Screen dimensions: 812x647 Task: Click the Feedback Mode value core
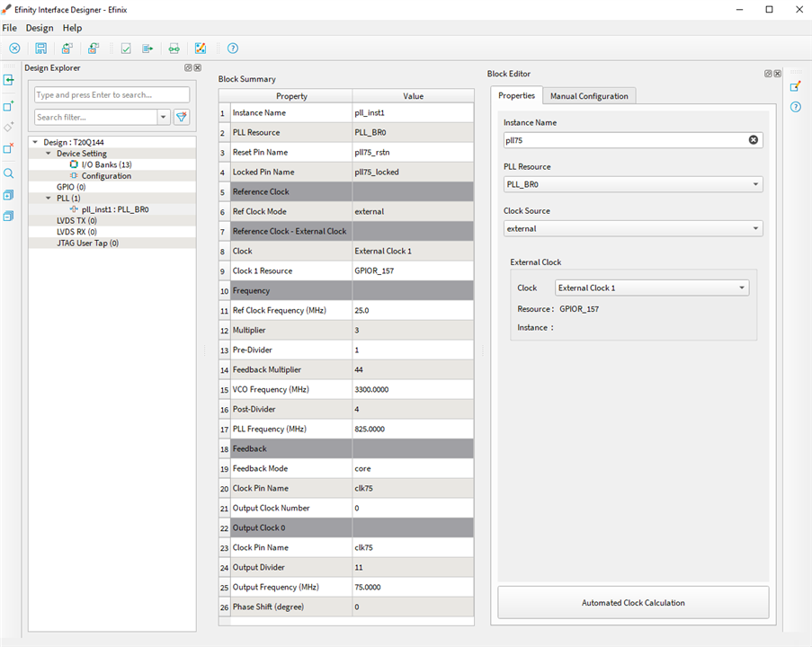413,468
